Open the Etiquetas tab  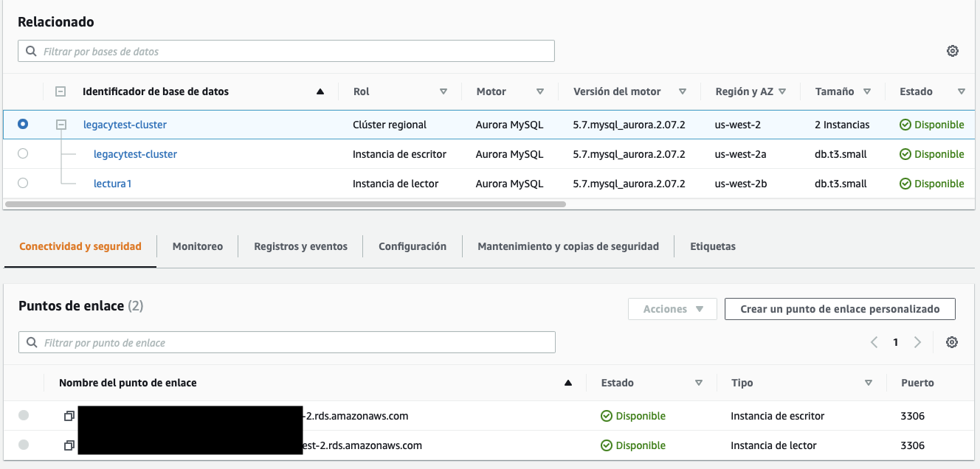pyautogui.click(x=712, y=246)
